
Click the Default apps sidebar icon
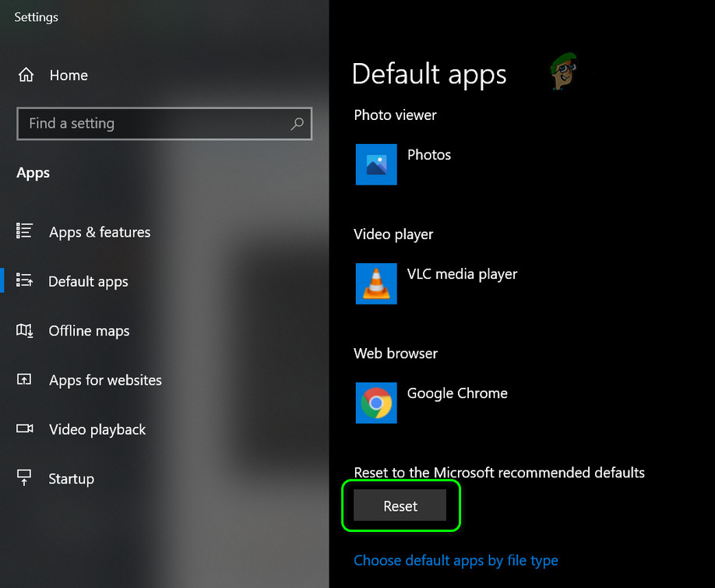click(x=24, y=280)
